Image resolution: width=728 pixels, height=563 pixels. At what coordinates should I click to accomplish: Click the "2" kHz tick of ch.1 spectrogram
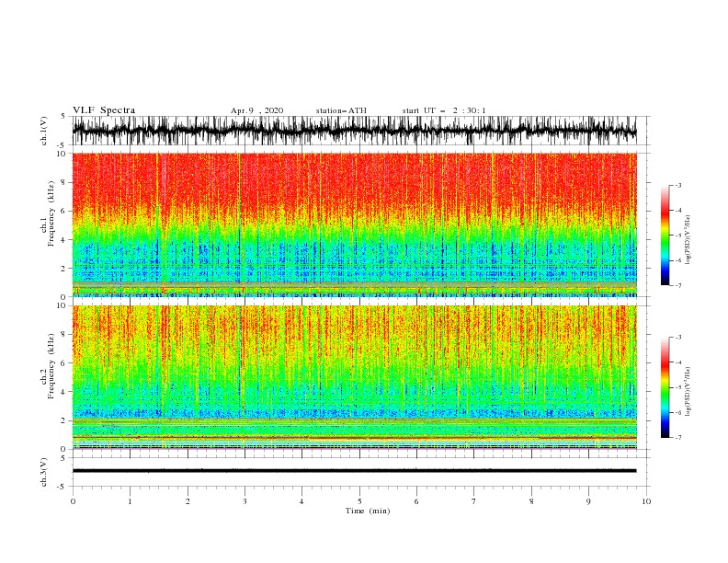click(63, 268)
